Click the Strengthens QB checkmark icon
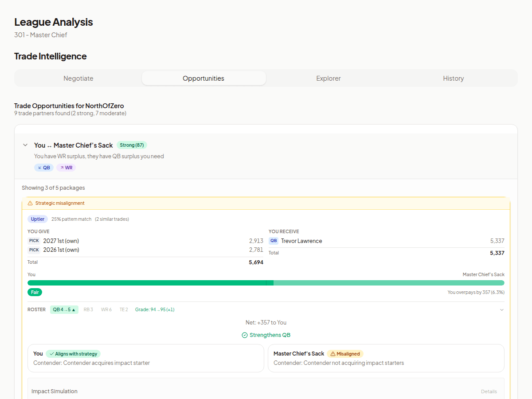The image size is (532, 399). [245, 335]
